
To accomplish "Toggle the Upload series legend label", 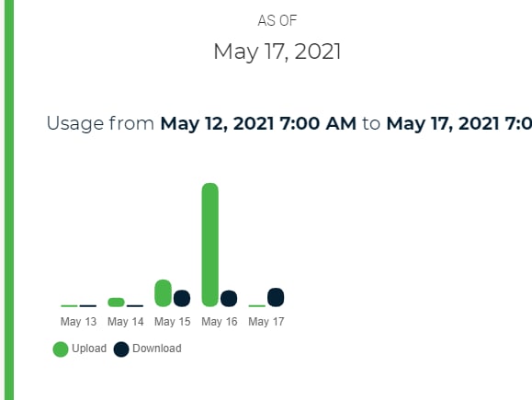I will [x=89, y=349].
